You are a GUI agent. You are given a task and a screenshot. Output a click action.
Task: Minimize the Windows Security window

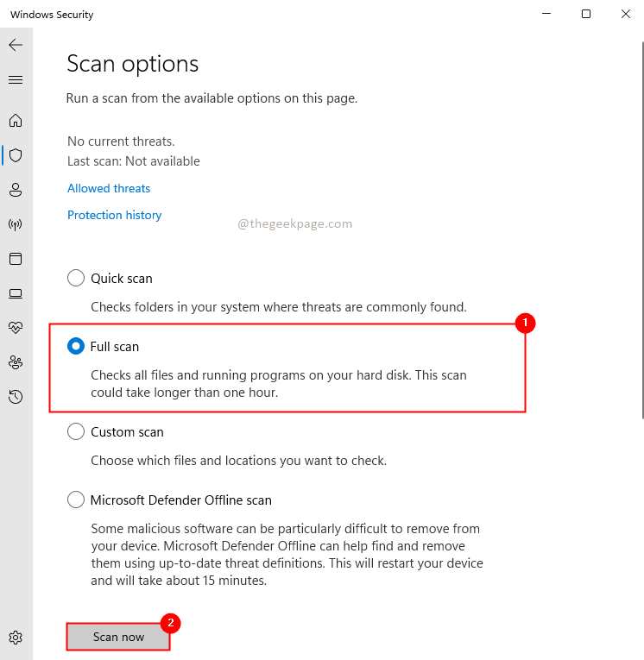tap(546, 14)
